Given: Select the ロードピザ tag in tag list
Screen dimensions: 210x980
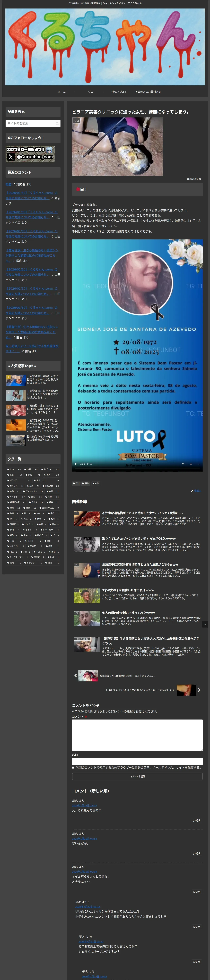Looking at the screenshot, I should 50,530.
